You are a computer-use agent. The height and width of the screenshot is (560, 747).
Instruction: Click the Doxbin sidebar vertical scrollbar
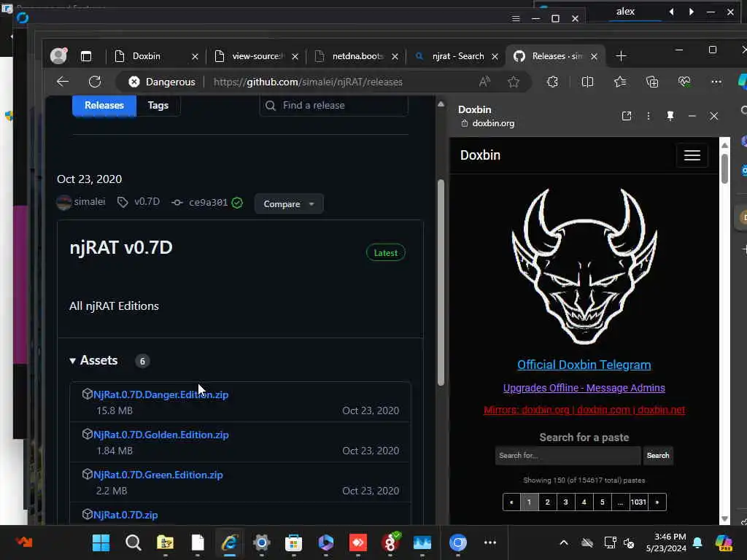click(x=724, y=168)
